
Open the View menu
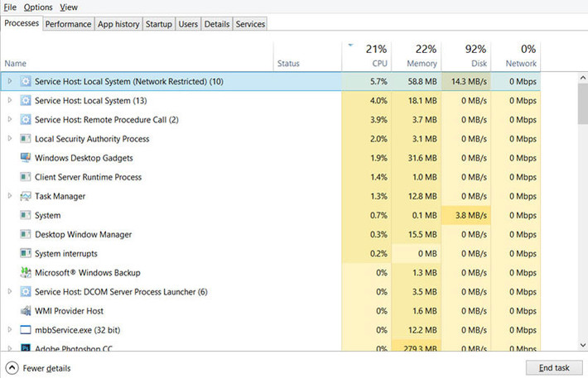pos(69,7)
